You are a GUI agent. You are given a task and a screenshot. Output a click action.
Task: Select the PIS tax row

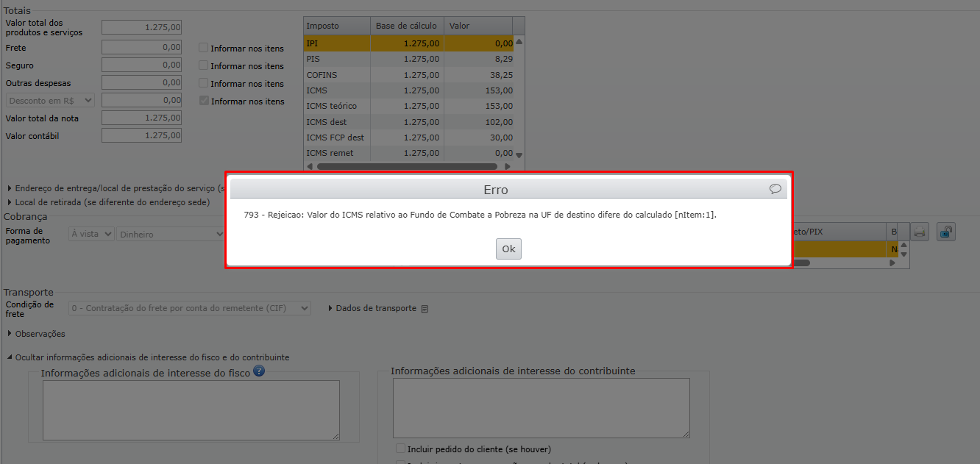click(x=408, y=59)
